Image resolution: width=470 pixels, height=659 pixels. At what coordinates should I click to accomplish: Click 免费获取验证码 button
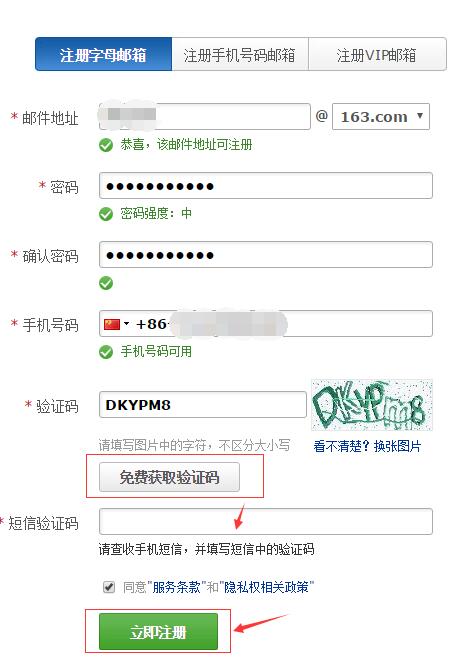(169, 477)
